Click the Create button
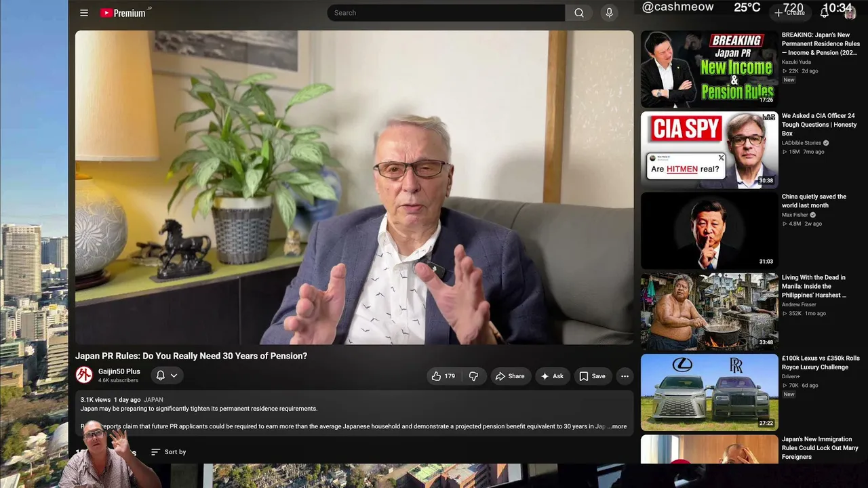This screenshot has height=488, width=868. click(790, 12)
